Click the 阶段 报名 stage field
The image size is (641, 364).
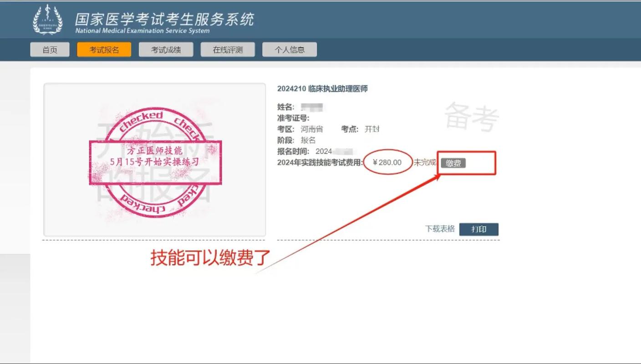click(309, 140)
